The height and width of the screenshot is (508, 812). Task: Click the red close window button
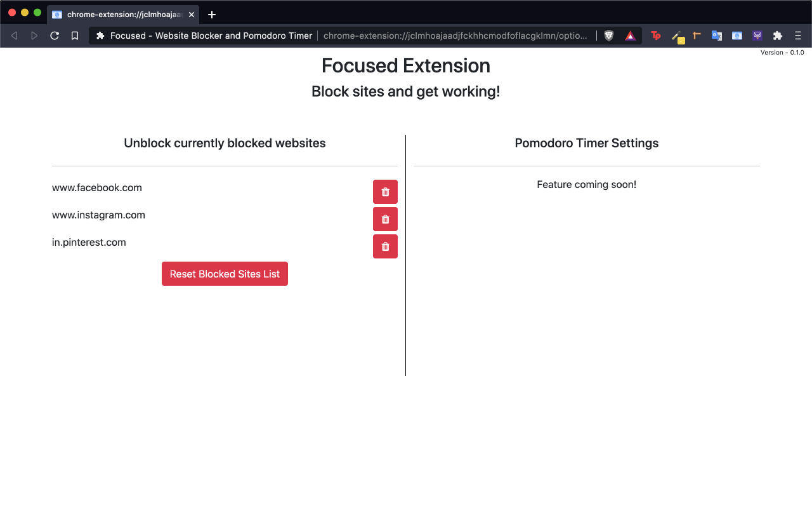click(12, 13)
